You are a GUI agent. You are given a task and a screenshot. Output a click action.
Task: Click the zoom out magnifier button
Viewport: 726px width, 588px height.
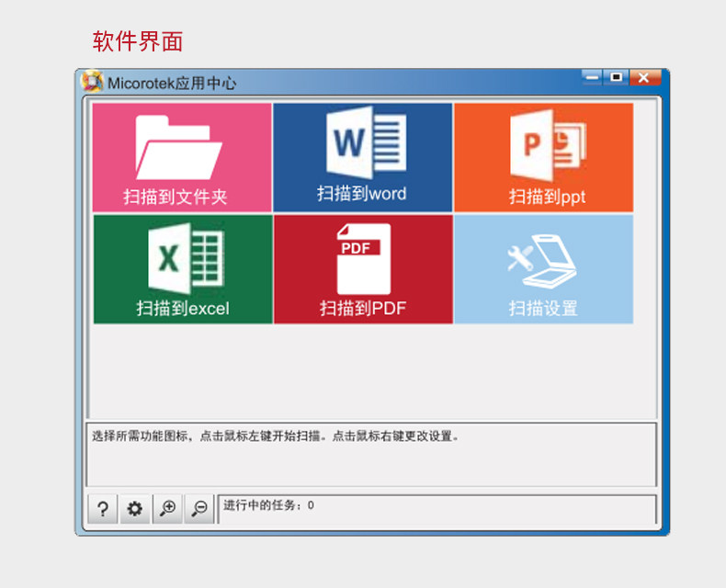click(199, 509)
